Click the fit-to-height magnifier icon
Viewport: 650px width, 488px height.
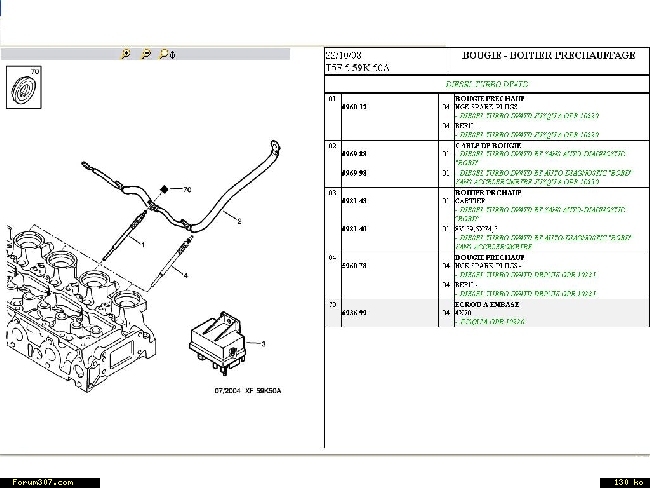click(x=167, y=54)
